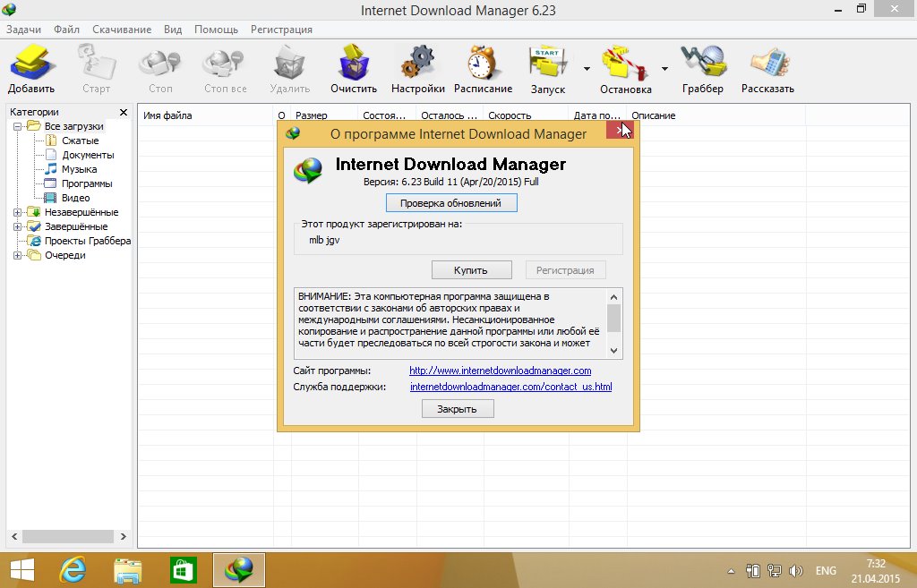Click the IDM logo in dialog title bar
917x588 pixels.
pos(293,134)
